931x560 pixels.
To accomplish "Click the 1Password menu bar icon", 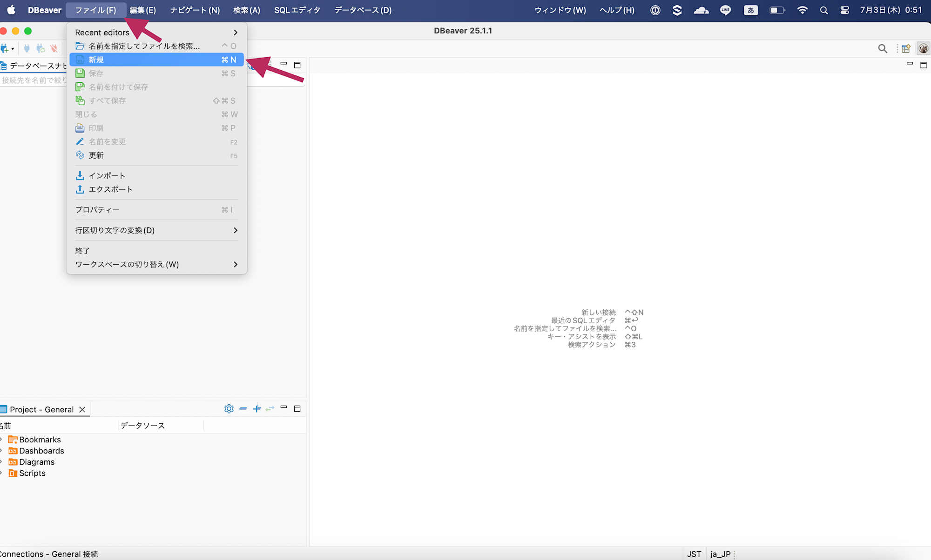I will tap(655, 10).
